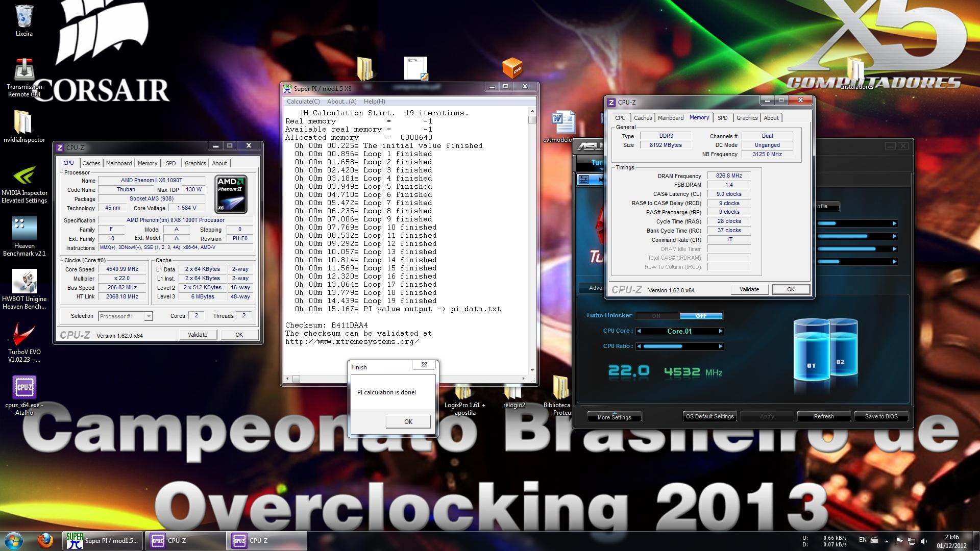980x551 pixels.
Task: Show hidden tray icons arrow
Action: click(x=887, y=541)
